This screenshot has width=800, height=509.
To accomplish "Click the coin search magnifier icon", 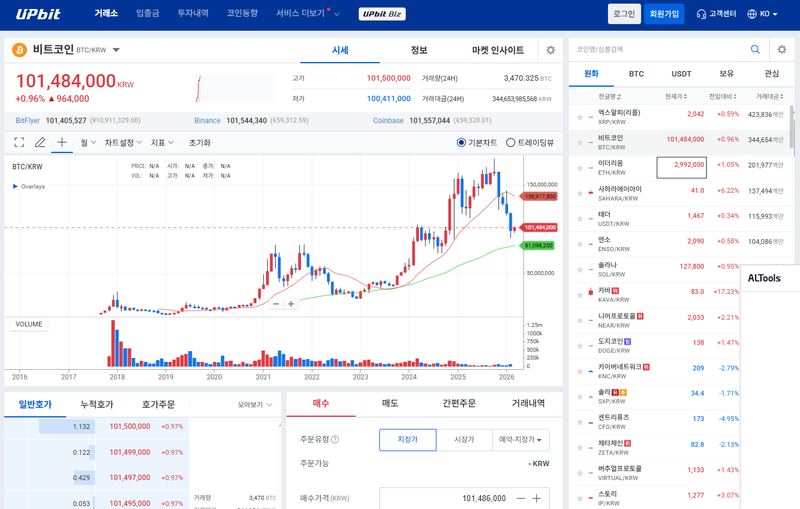I will click(754, 49).
